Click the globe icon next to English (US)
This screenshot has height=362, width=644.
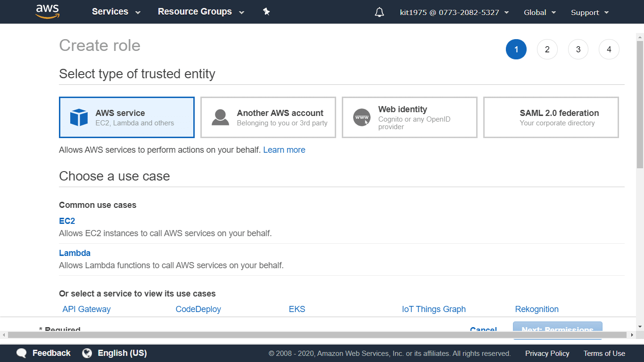[x=87, y=353]
